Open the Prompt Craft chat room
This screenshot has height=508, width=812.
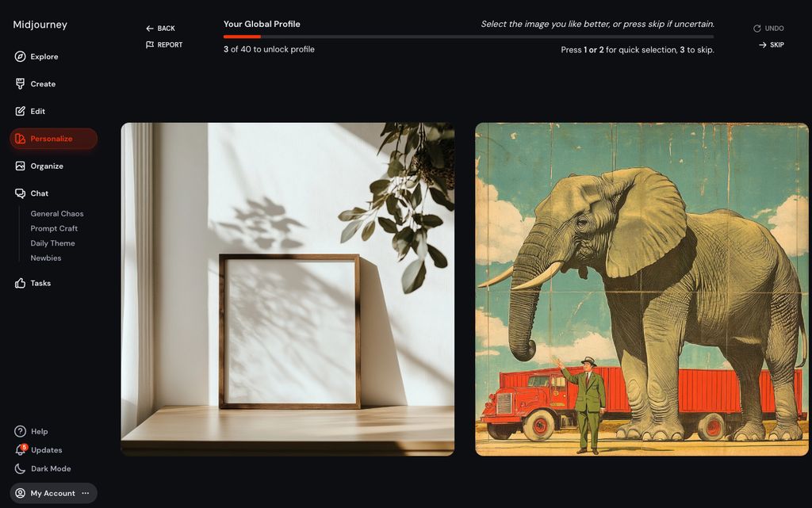(54, 228)
